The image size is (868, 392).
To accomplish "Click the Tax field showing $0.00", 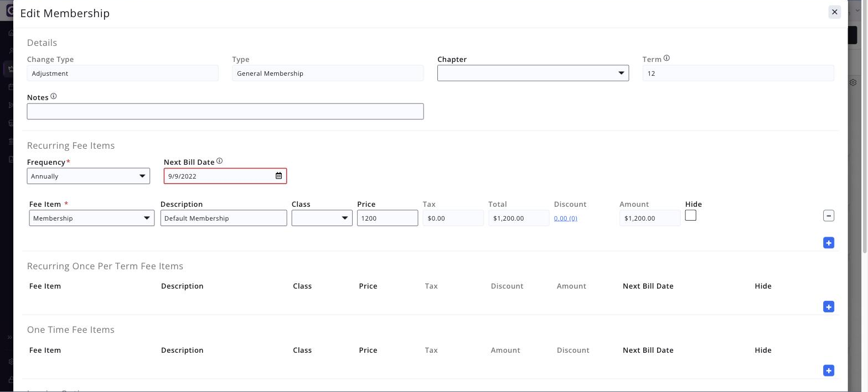I will (453, 218).
